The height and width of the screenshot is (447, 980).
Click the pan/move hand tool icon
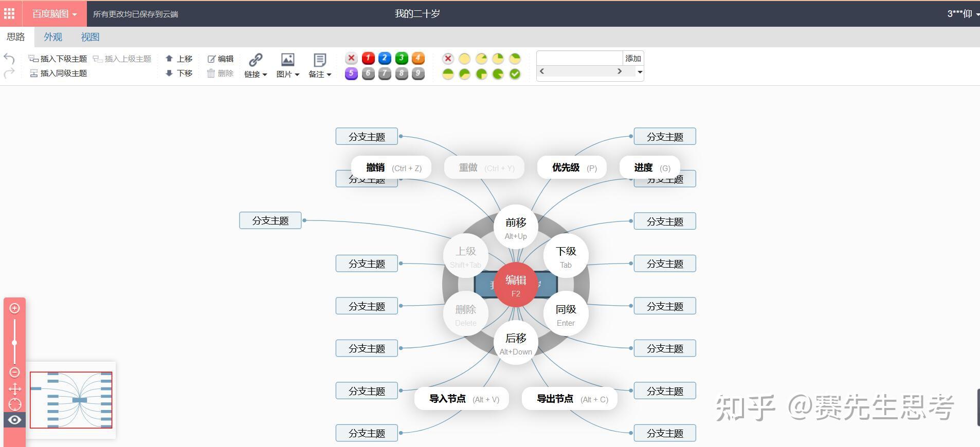coord(14,389)
